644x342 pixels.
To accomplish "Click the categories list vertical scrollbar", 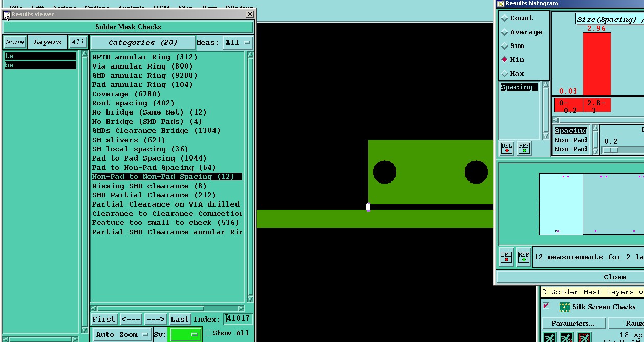I will click(250, 176).
